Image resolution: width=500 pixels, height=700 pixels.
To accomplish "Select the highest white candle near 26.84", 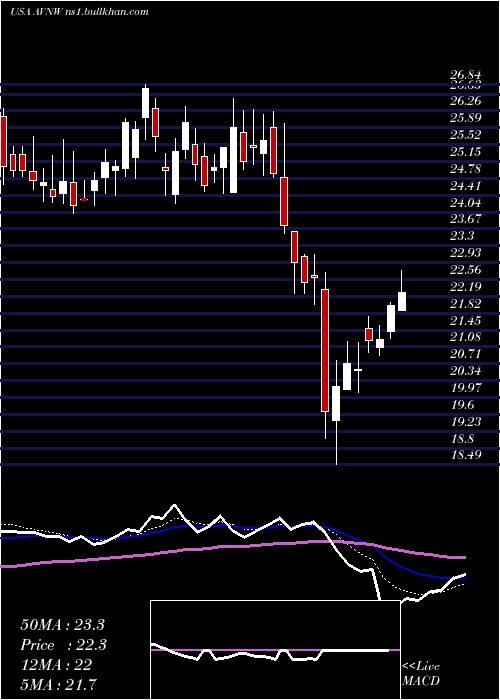I will coord(146,103).
